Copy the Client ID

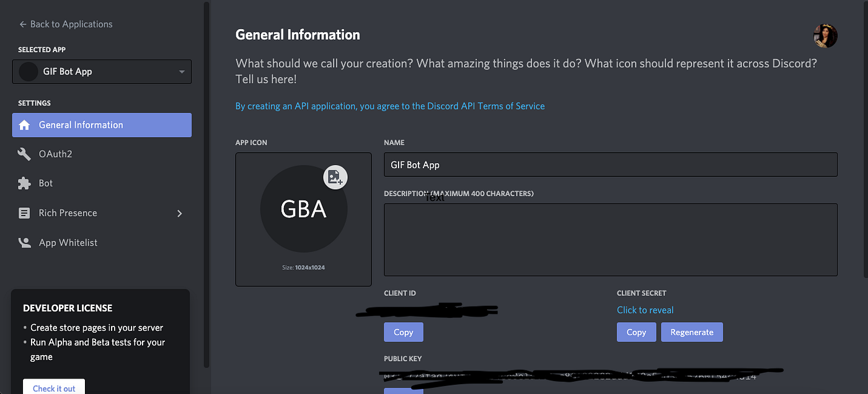(x=403, y=332)
